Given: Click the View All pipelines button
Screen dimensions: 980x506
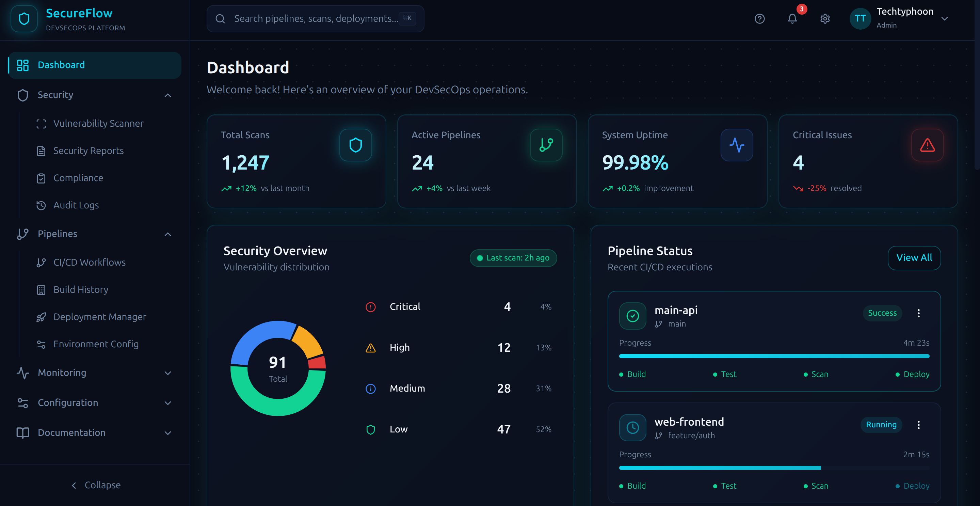Looking at the screenshot, I should pos(914,258).
